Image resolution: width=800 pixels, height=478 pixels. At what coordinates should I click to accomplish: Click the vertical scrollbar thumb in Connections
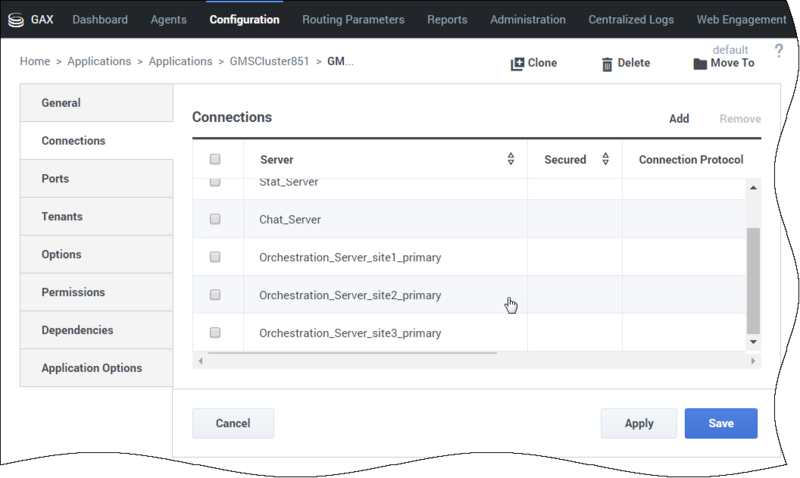753,281
